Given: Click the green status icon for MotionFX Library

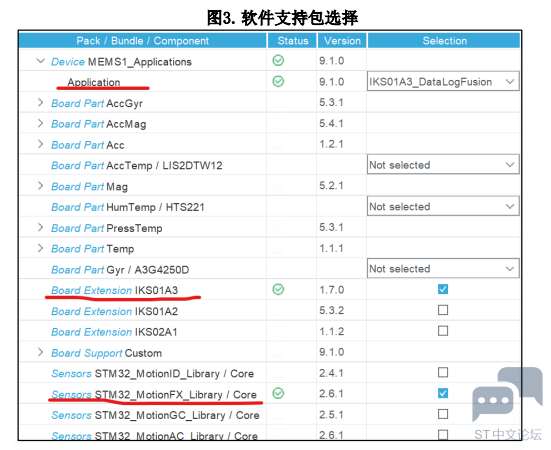Looking at the screenshot, I should pos(278,393).
